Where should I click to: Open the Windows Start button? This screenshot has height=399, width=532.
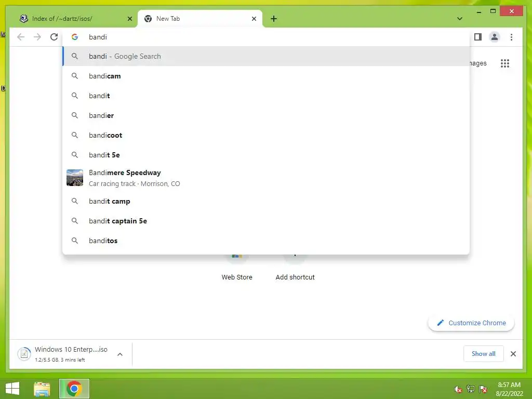pyautogui.click(x=12, y=389)
